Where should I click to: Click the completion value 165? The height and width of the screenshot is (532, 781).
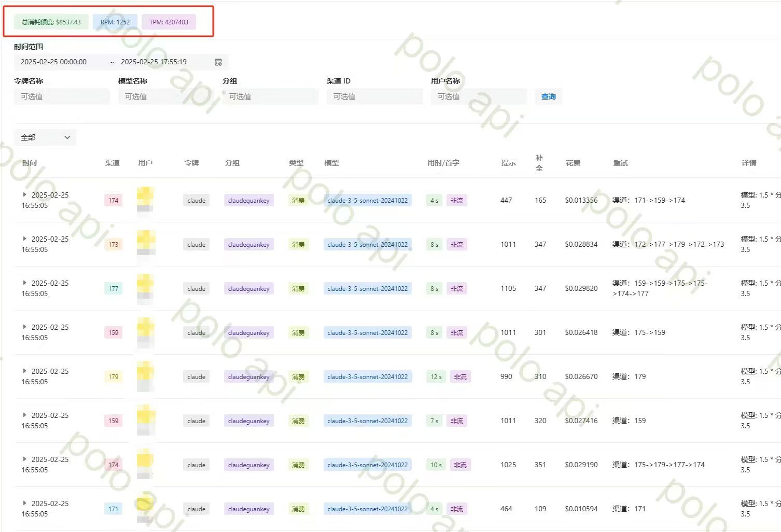[540, 200]
